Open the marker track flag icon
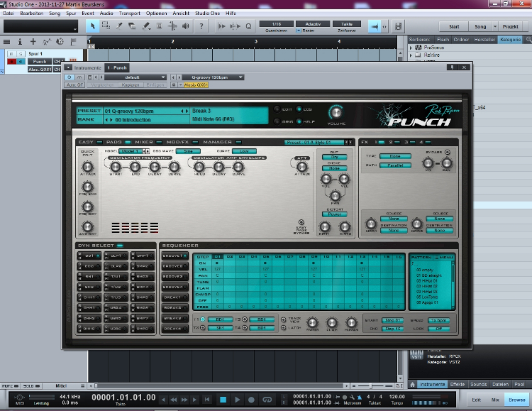 click(73, 42)
